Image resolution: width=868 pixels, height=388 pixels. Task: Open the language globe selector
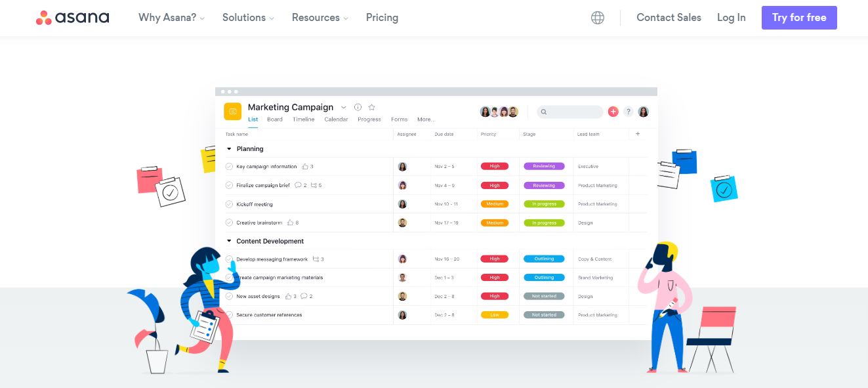[597, 18]
